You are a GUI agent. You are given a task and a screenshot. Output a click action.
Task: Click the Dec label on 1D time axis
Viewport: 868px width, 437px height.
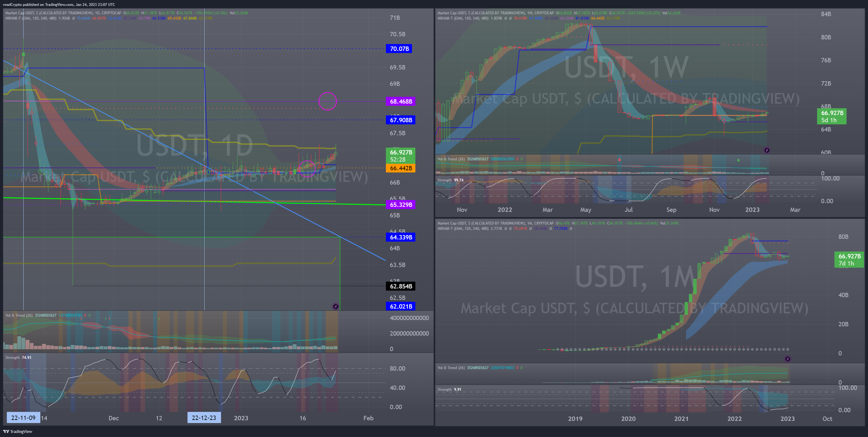[x=114, y=418]
